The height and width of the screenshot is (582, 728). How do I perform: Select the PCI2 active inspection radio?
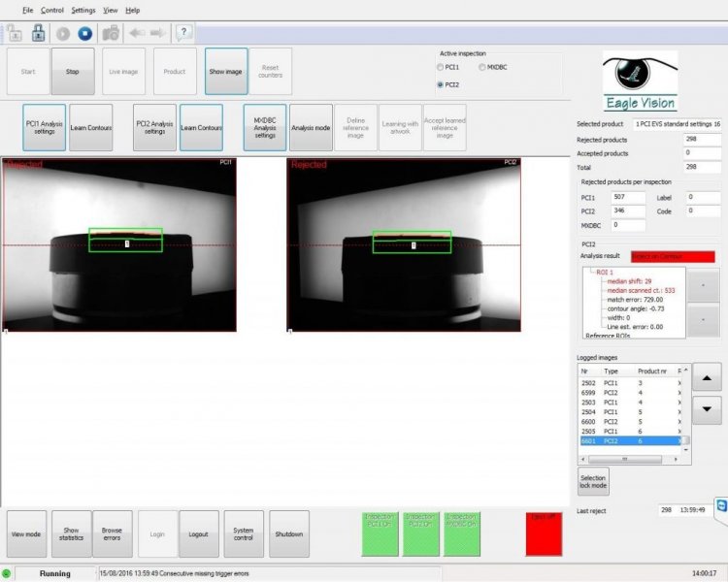440,85
